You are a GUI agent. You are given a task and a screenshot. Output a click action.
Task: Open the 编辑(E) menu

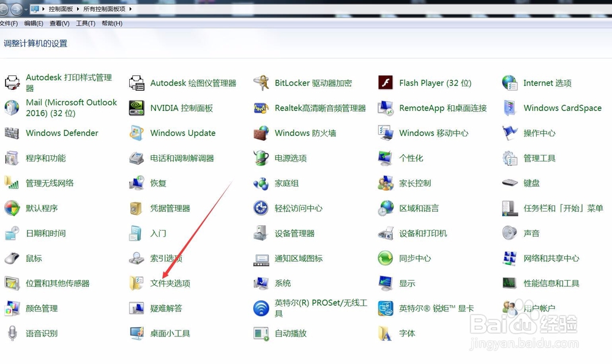click(x=34, y=23)
